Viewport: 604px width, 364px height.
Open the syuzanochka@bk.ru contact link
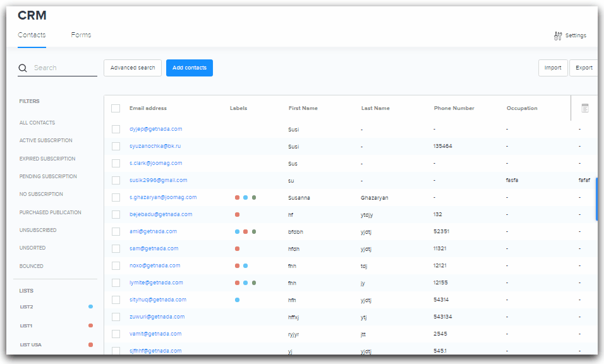tap(155, 146)
